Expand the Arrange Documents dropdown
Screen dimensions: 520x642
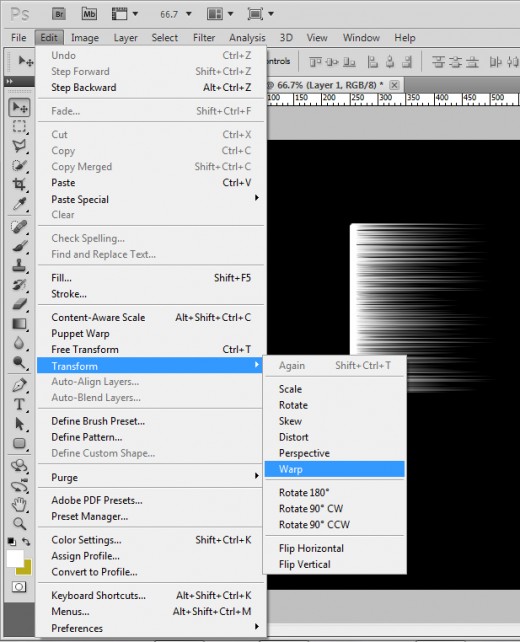pyautogui.click(x=220, y=14)
